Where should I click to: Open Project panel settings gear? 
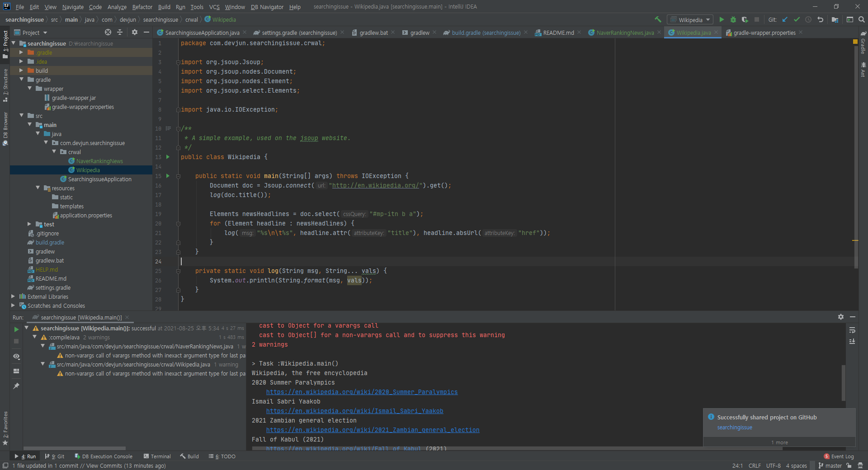135,32
